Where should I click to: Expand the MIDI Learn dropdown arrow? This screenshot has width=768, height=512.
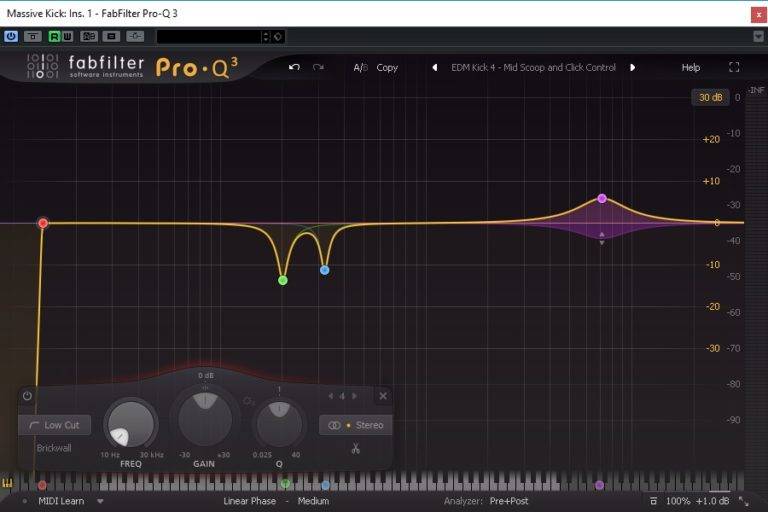(100, 501)
